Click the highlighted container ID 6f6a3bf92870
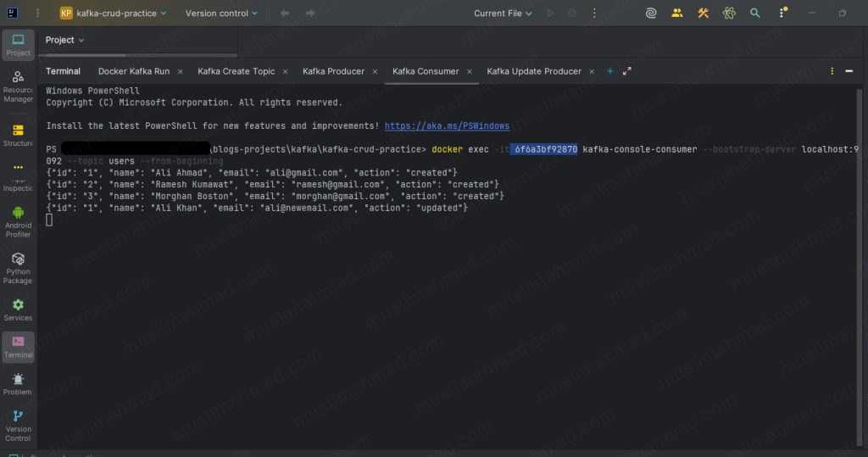 tap(544, 149)
